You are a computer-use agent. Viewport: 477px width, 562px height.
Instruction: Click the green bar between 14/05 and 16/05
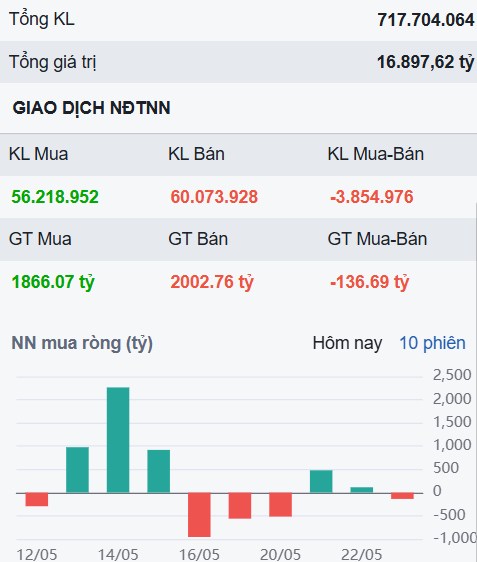point(159,471)
